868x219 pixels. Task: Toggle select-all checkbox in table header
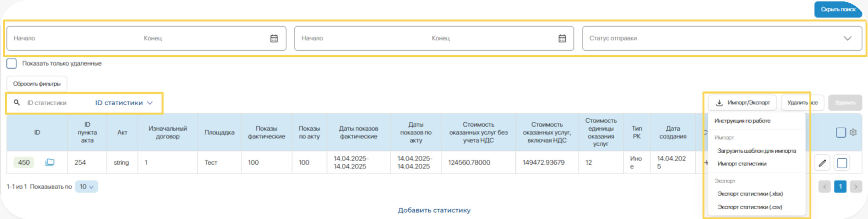[841, 132]
